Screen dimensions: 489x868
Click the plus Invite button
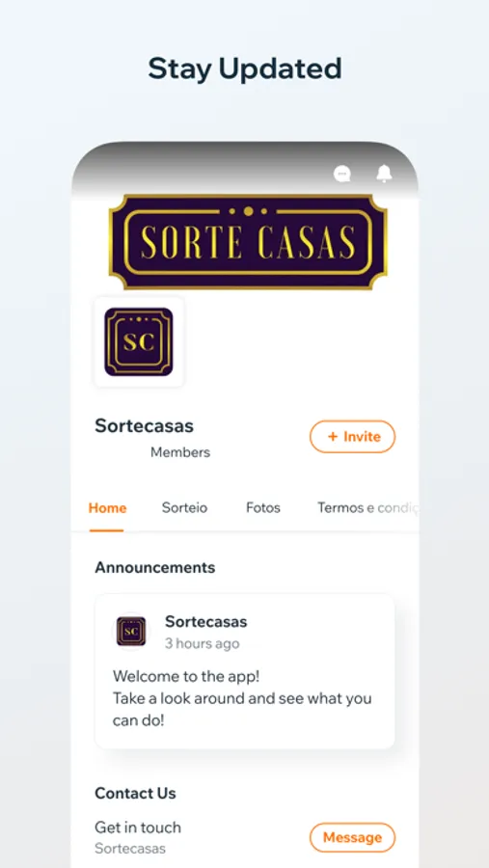(x=352, y=437)
